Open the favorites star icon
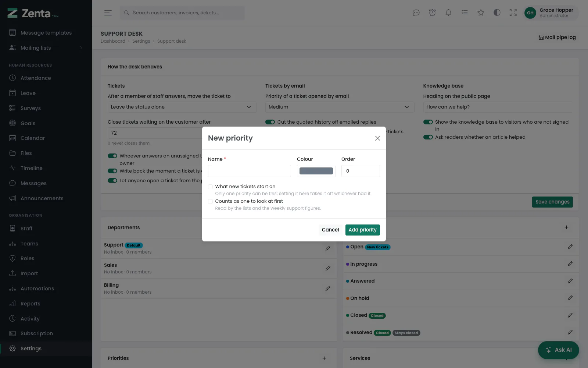Viewport: 588px width, 368px height. point(481,13)
